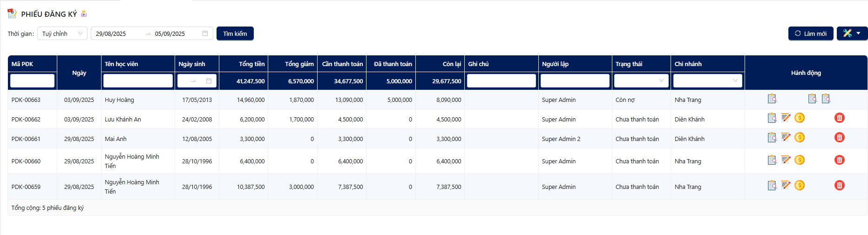Click edit pencil icon for PDK-00661

[786, 137]
